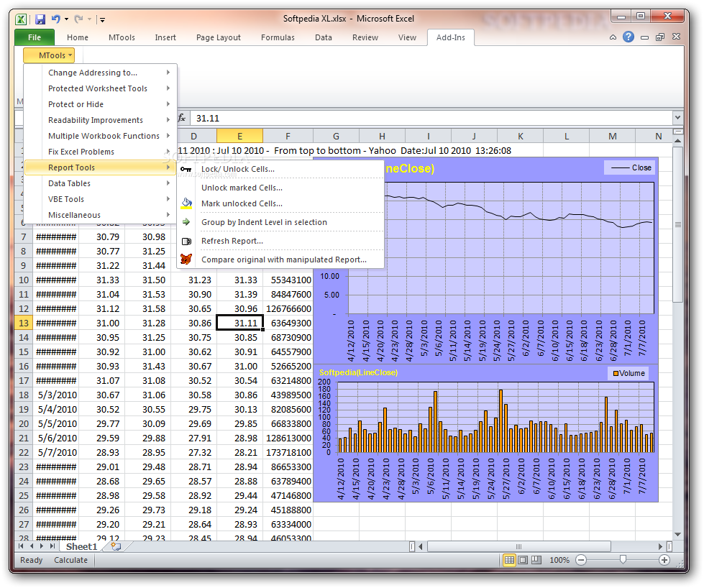
Task: Click the Close legend in line chart
Action: pyautogui.click(x=630, y=167)
